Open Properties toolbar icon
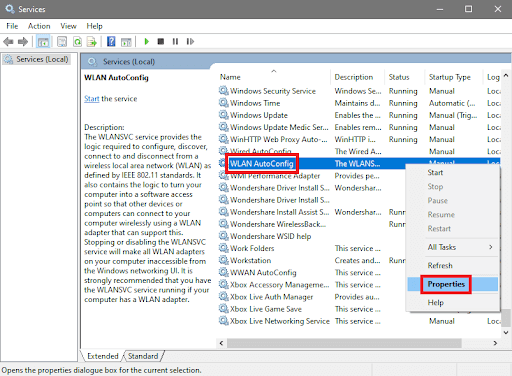The height and width of the screenshot is (376, 512). 62,42
